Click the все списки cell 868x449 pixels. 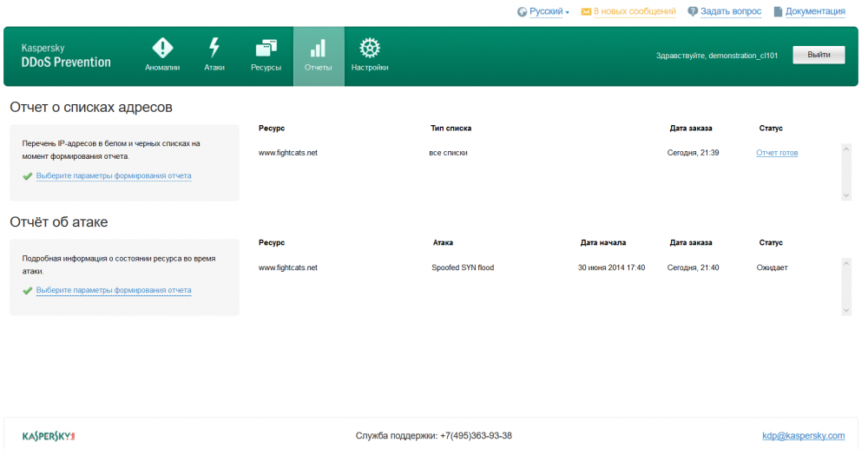tap(448, 153)
